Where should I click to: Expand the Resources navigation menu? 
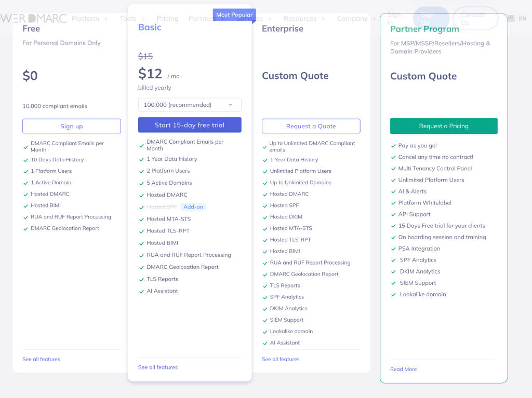(x=300, y=18)
